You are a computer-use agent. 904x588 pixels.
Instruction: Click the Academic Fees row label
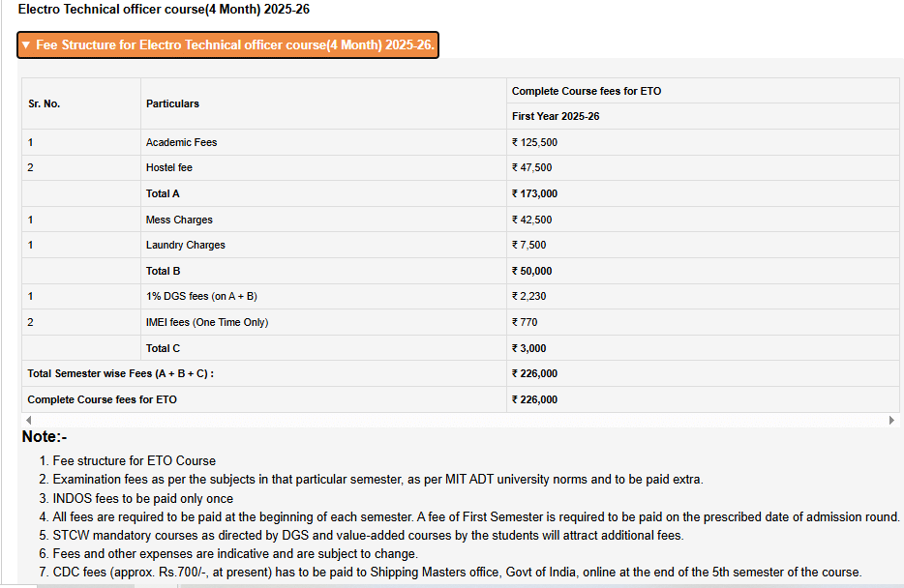click(x=181, y=142)
